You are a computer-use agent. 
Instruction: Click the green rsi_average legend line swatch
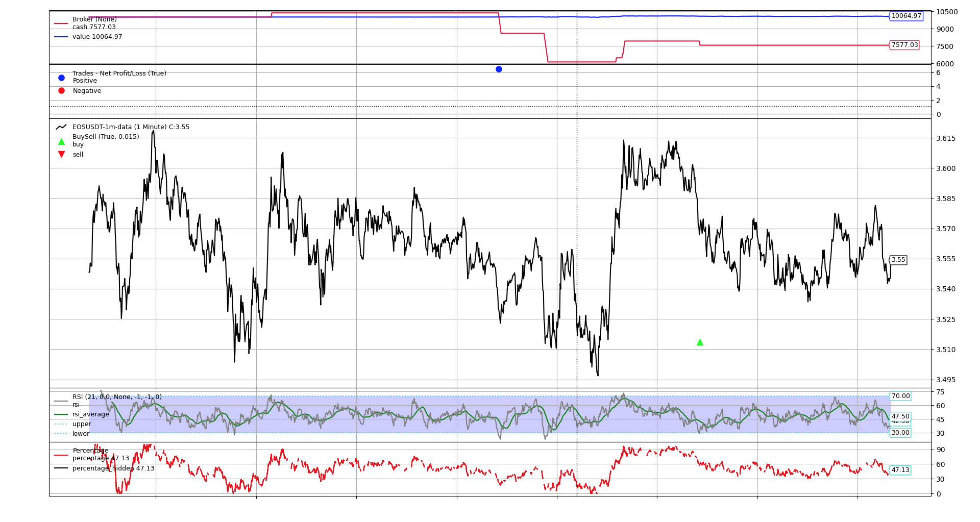pyautogui.click(x=61, y=414)
